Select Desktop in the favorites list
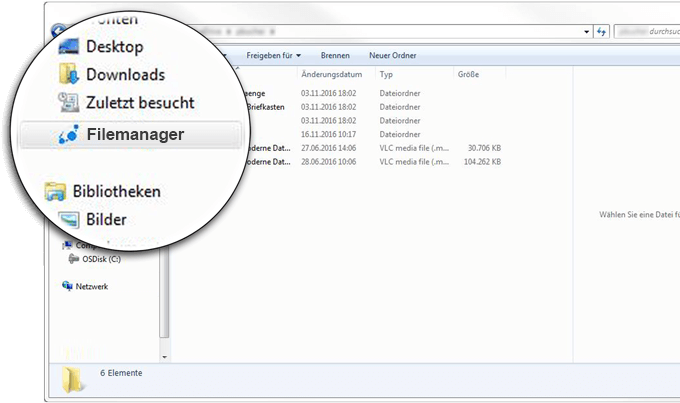The image size is (680, 403). 114,46
